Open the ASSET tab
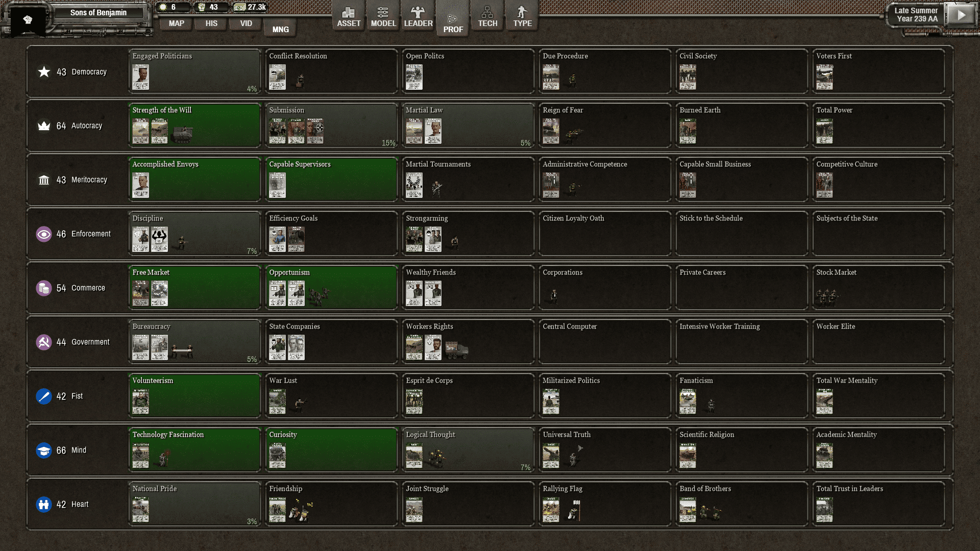This screenshot has width=980, height=551. [x=349, y=17]
